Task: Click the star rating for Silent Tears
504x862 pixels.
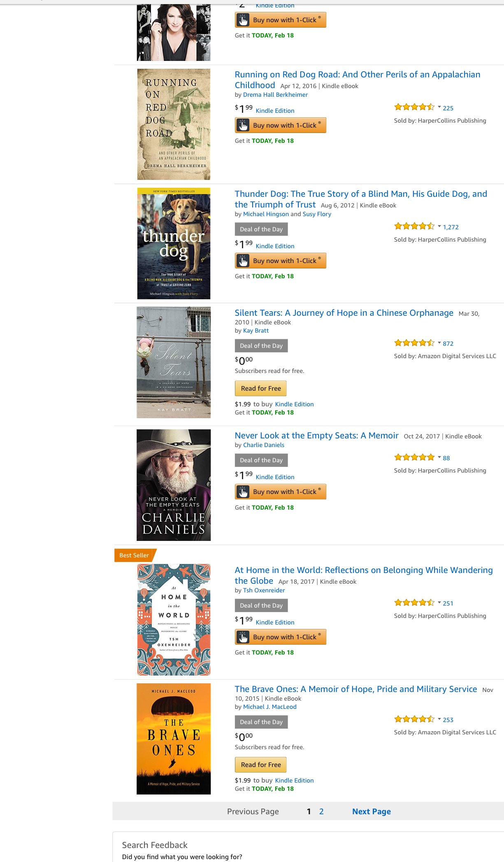Action: click(414, 343)
